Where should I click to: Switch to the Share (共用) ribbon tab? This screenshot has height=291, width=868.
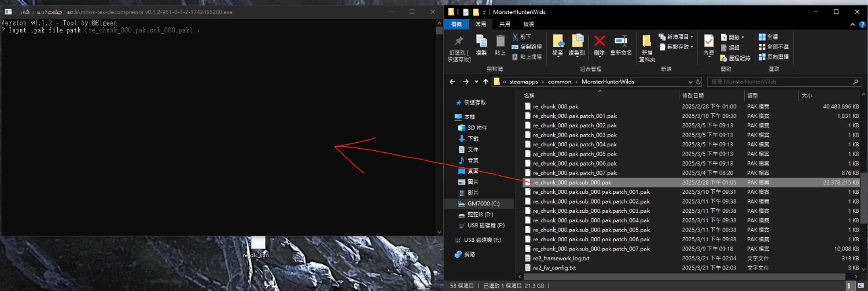coord(505,24)
